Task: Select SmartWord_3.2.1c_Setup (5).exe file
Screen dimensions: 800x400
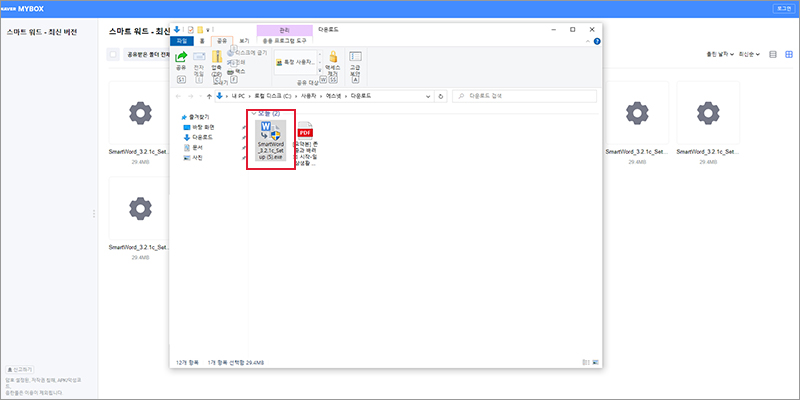Action: (271, 141)
